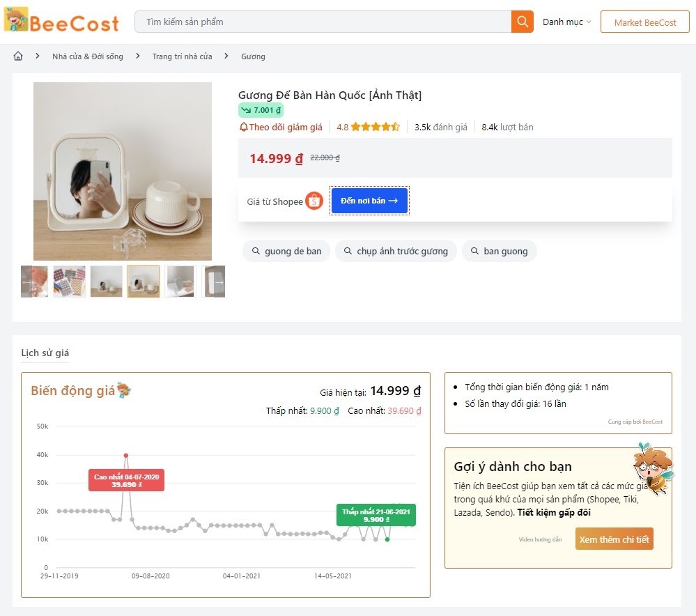Show next thumbnails with right arrow

218,282
